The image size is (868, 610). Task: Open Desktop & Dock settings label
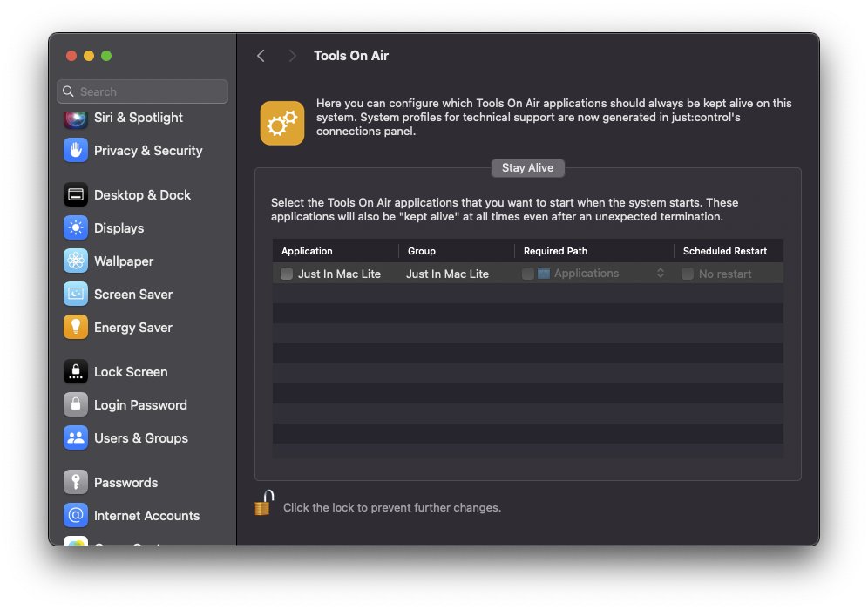click(142, 195)
